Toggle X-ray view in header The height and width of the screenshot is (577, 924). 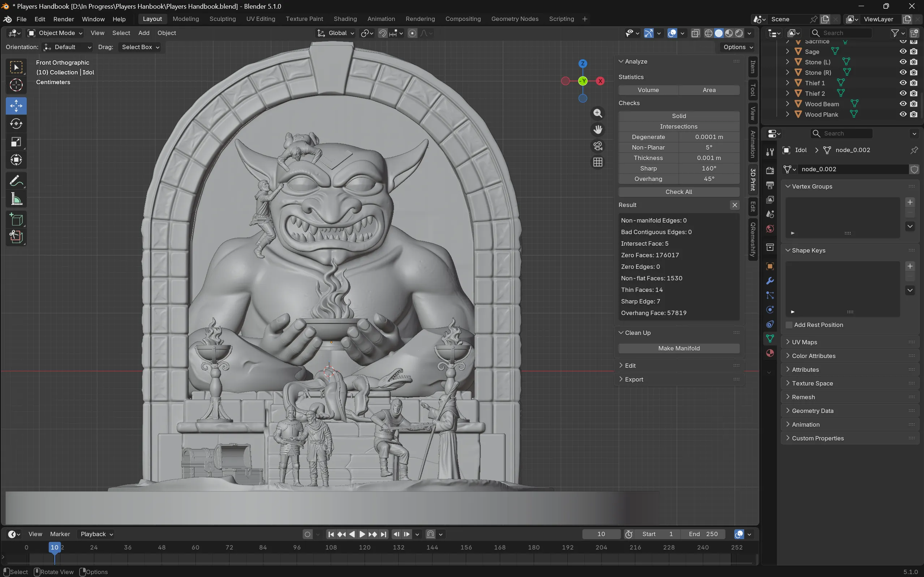point(695,33)
